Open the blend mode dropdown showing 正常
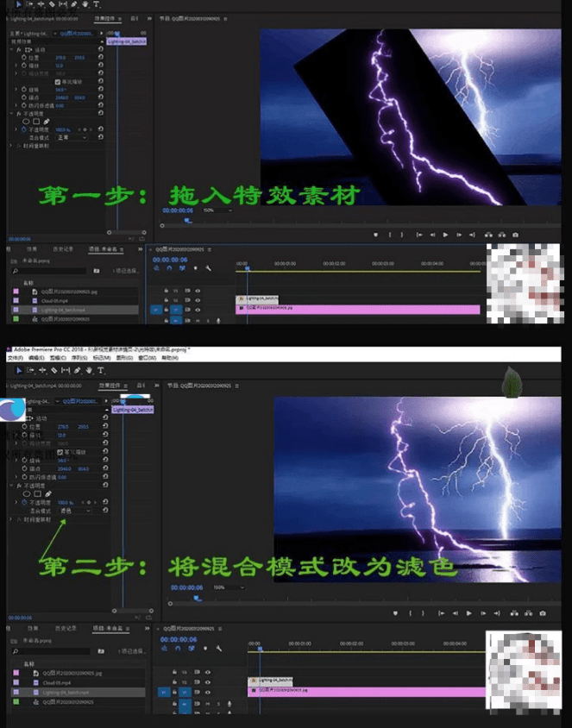This screenshot has height=728, width=572. [72, 136]
